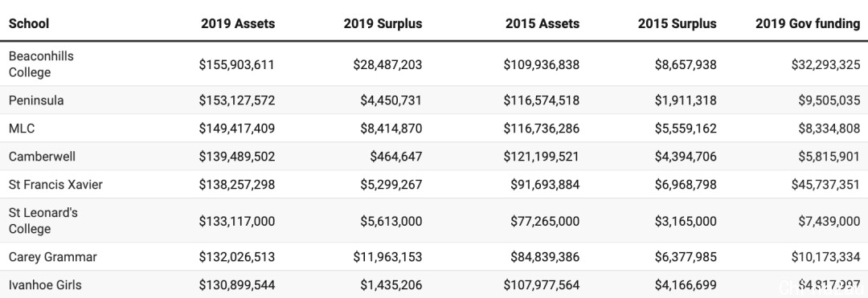Click Carey Grammar 2019 Surplus $11,963,153
The image size is (868, 298).
pyautogui.click(x=387, y=257)
